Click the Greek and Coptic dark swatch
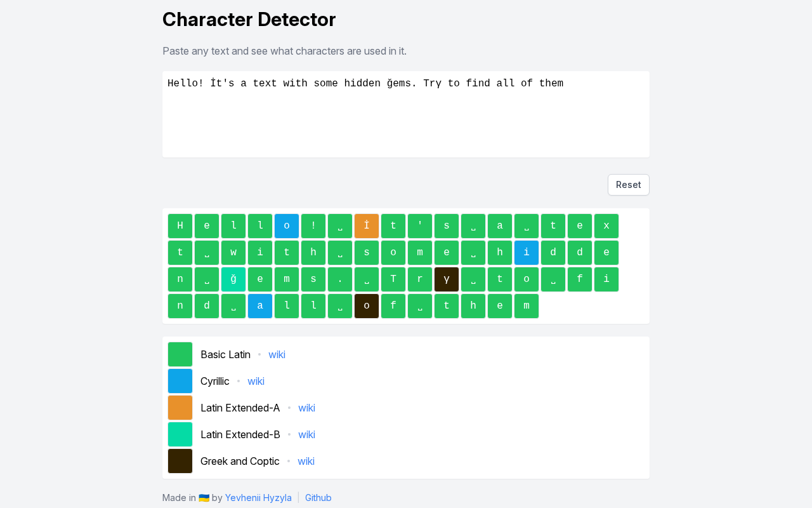The height and width of the screenshot is (508, 812). [x=180, y=461]
